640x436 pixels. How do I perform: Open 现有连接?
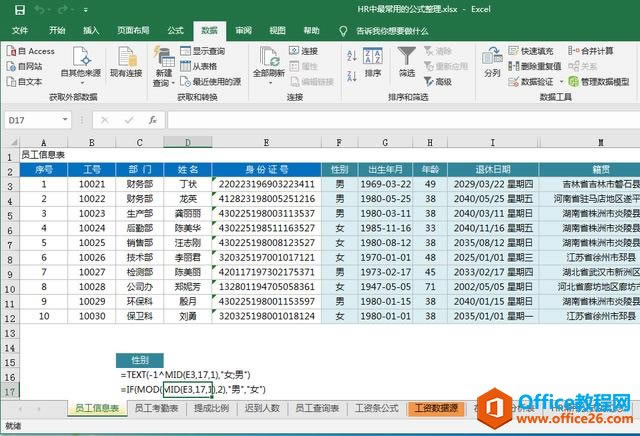(x=126, y=62)
